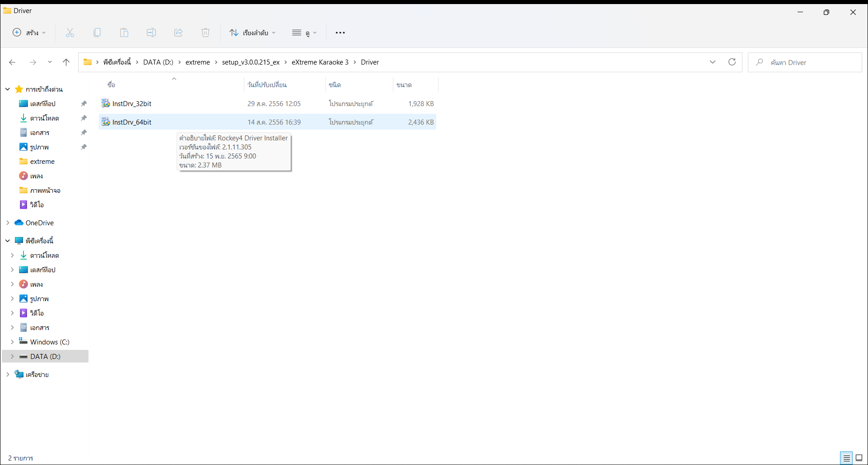Click the 14 ส.ค. 2556 16:39 date cell
This screenshot has width=868, height=465.
click(274, 122)
